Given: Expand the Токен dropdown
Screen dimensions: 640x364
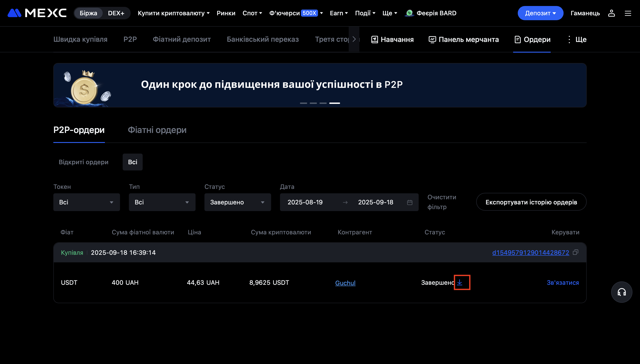Looking at the screenshot, I should tap(86, 202).
